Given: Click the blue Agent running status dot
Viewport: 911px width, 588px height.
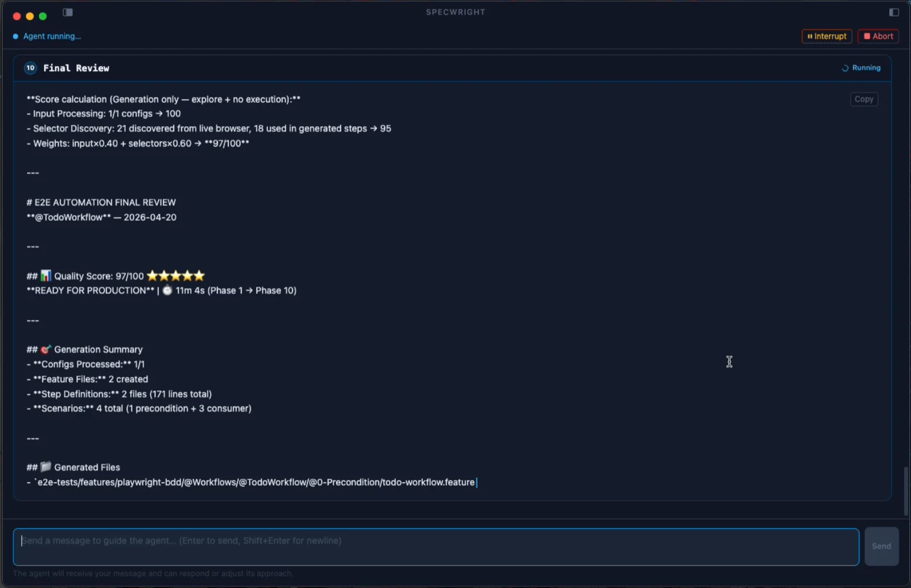Looking at the screenshot, I should (x=15, y=36).
